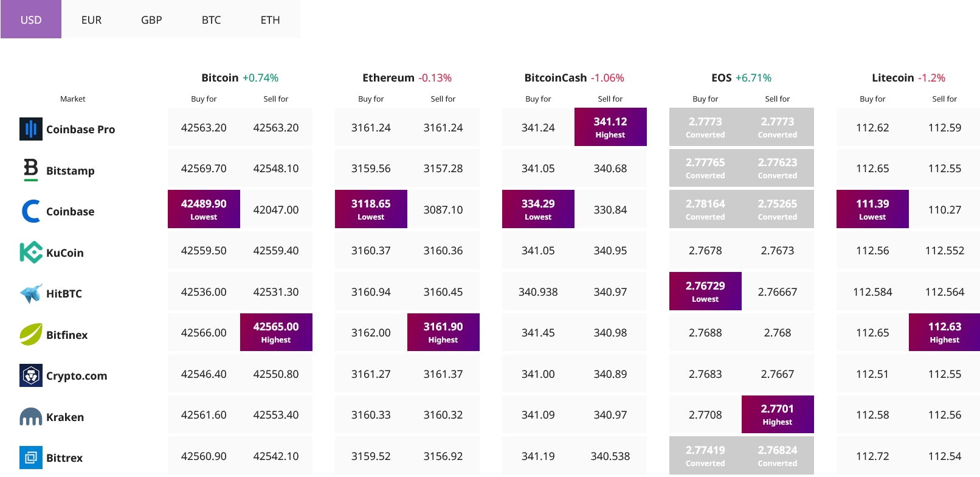The height and width of the screenshot is (477, 980).
Task: Click Bittrex Bitcoin sell price 42542.10
Action: [276, 456]
